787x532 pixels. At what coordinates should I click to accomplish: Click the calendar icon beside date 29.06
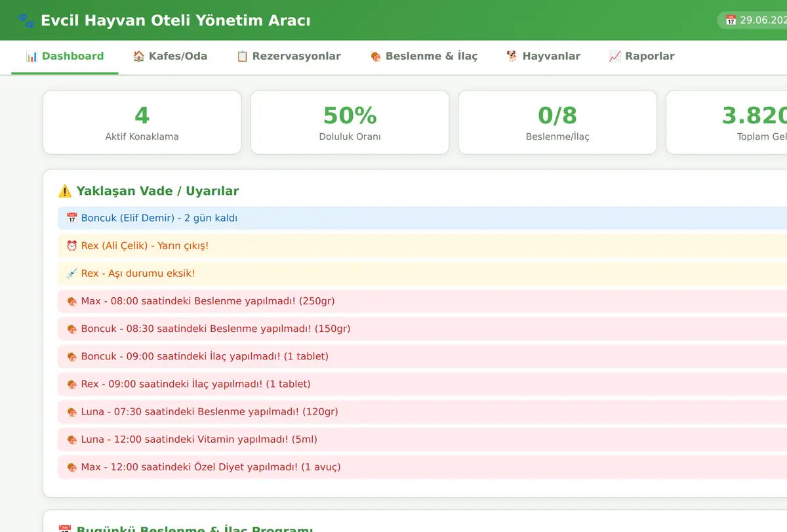point(731,20)
